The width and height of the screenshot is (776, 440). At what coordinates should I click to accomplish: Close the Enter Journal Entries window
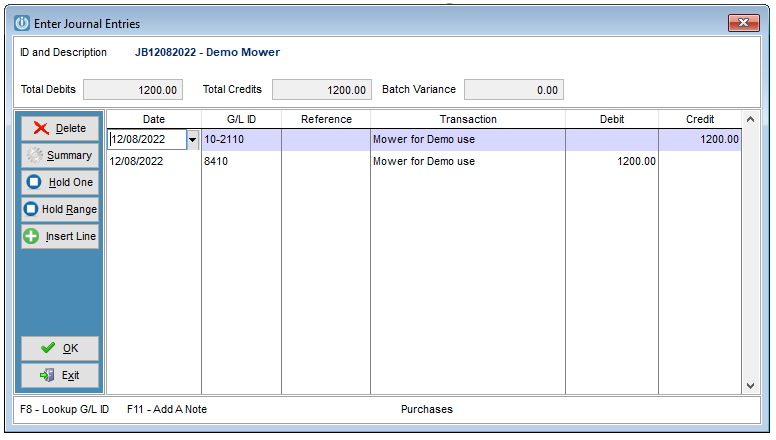coord(743,23)
